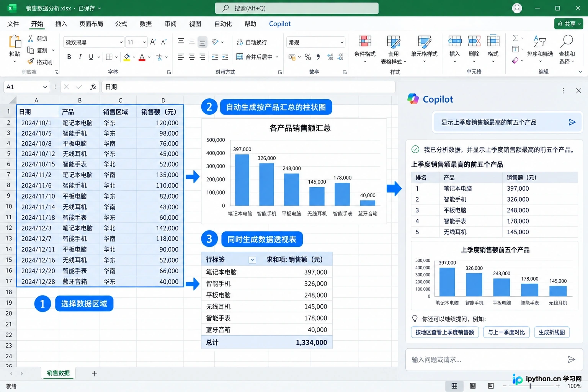
Task: Click the Find and Select magnifier icon
Action: pos(567,41)
